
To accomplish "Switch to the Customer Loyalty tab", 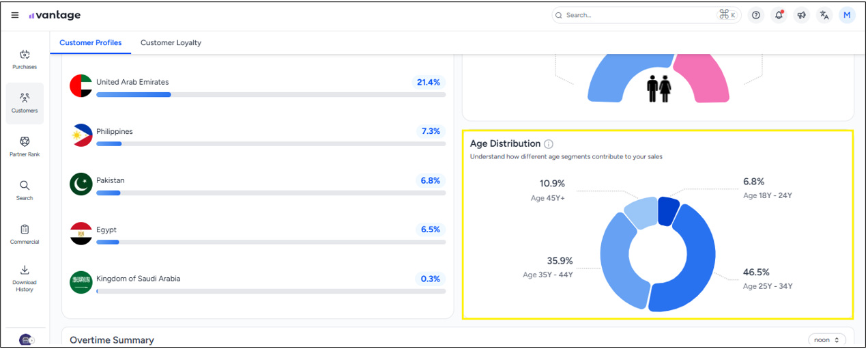I will pos(171,42).
